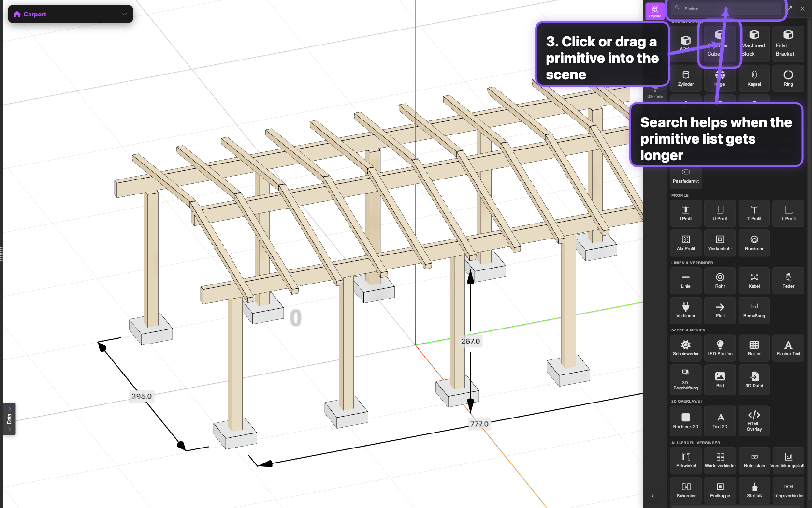This screenshot has height=508, width=812.
Task: Switch to the Objekte panel
Action: (655, 10)
